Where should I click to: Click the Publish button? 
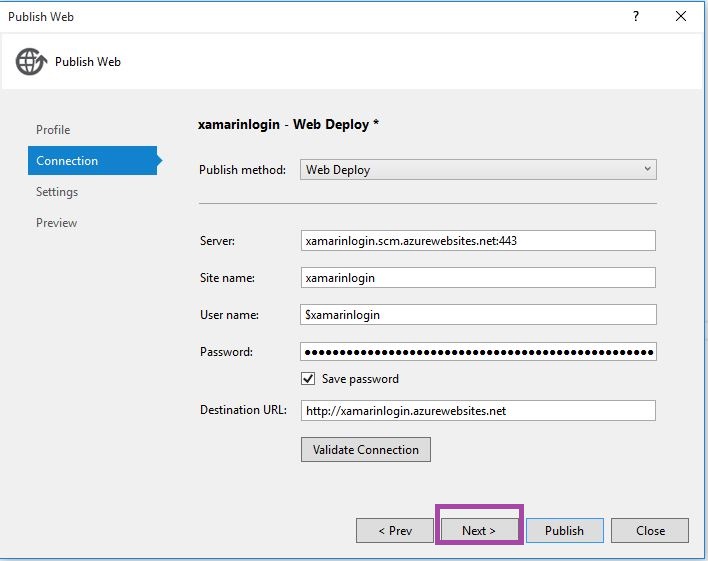564,531
